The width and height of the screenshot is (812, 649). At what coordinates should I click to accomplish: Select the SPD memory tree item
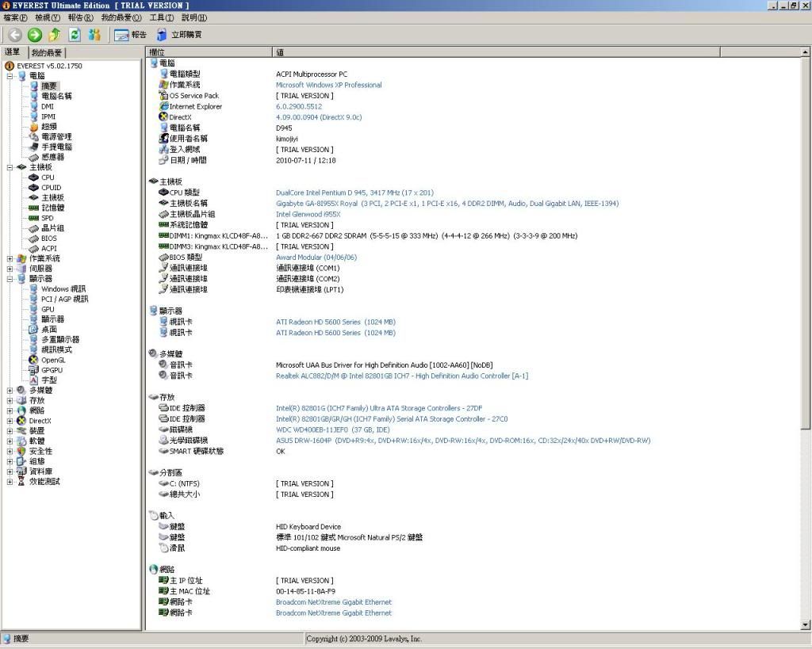tap(48, 218)
